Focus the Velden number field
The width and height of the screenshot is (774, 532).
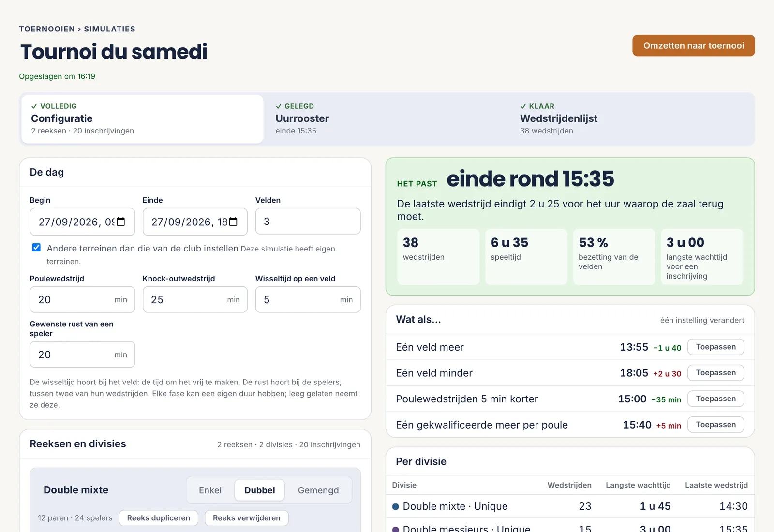click(308, 222)
